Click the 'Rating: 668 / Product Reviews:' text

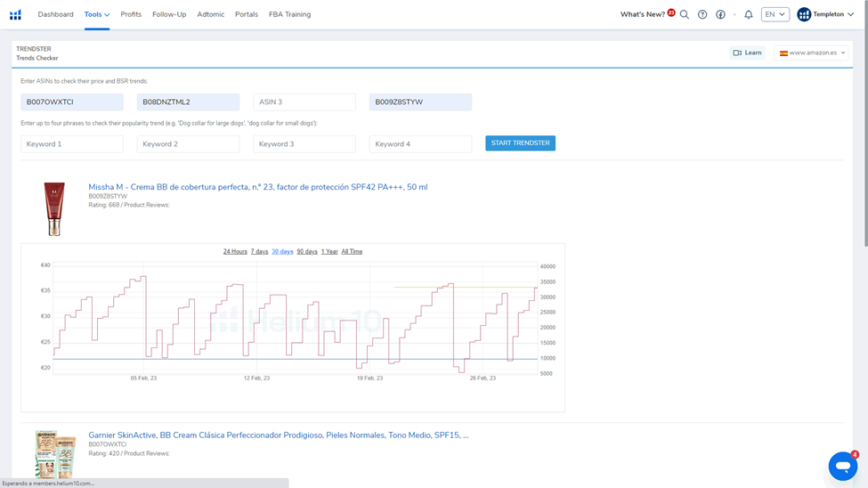[129, 205]
